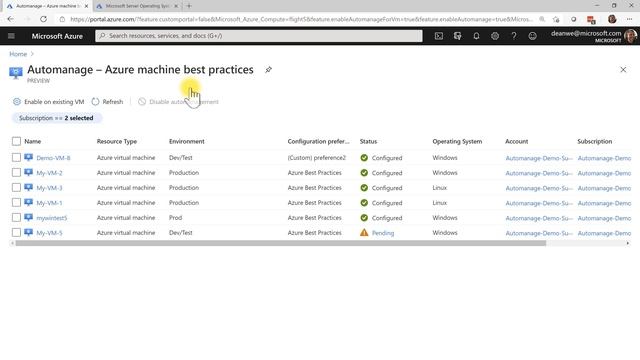The width and height of the screenshot is (640, 360).
Task: Click the VM icon for My-VM-3
Action: click(28, 187)
